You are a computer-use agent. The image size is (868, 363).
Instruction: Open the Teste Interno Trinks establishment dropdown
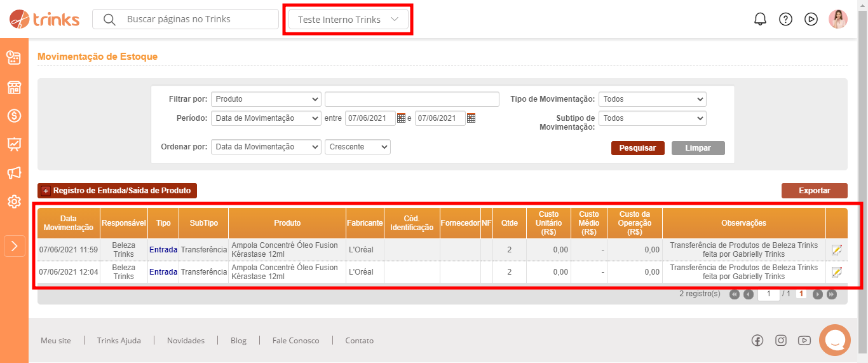pyautogui.click(x=348, y=20)
